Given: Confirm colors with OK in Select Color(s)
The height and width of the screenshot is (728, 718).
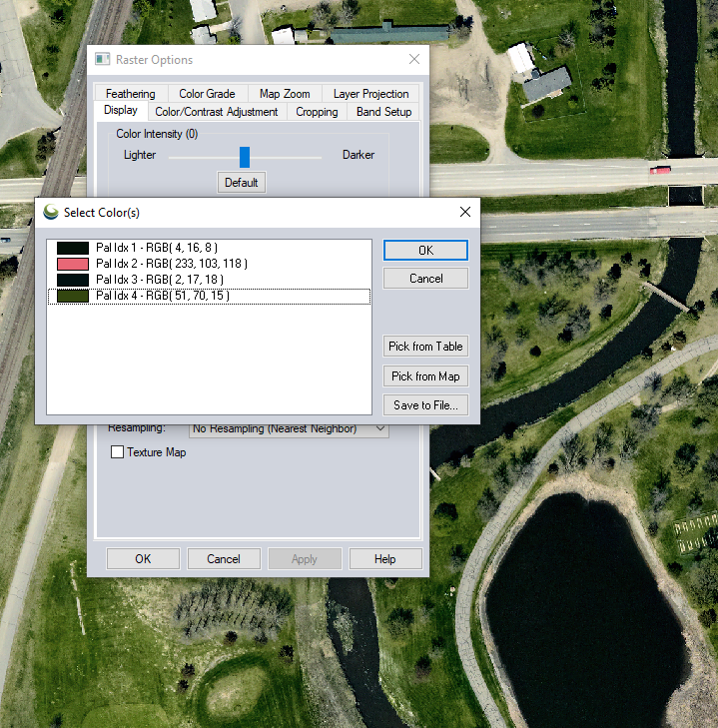Looking at the screenshot, I should 425,251.
